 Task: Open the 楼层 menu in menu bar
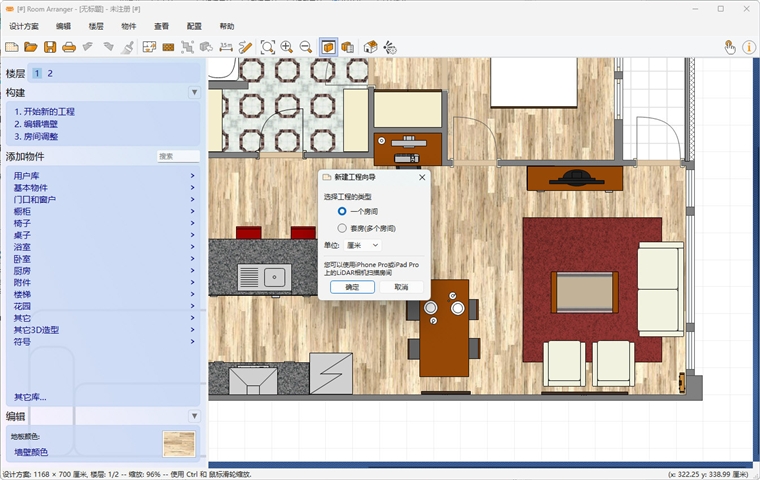point(96,26)
